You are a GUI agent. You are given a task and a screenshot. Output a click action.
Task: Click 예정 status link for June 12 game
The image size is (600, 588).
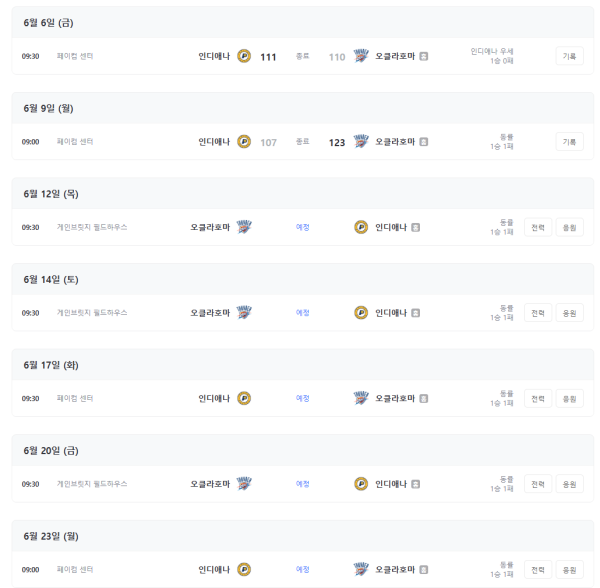pos(303,227)
